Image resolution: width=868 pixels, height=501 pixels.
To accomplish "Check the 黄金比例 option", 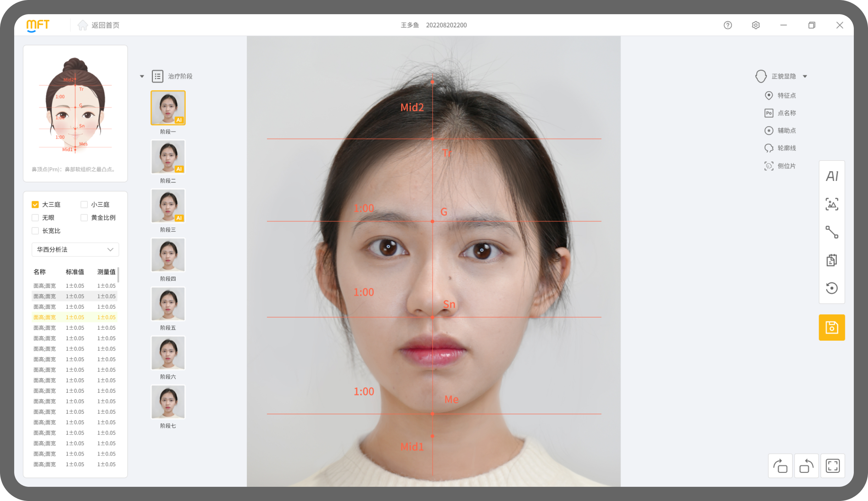I will [84, 218].
